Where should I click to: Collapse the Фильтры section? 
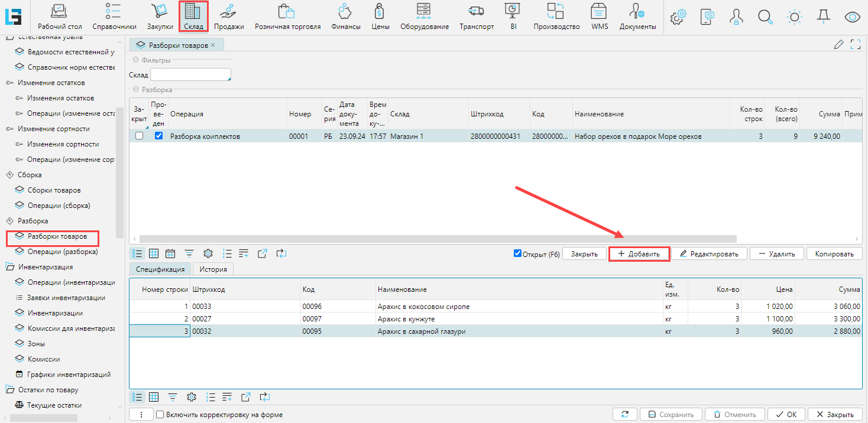[x=136, y=60]
